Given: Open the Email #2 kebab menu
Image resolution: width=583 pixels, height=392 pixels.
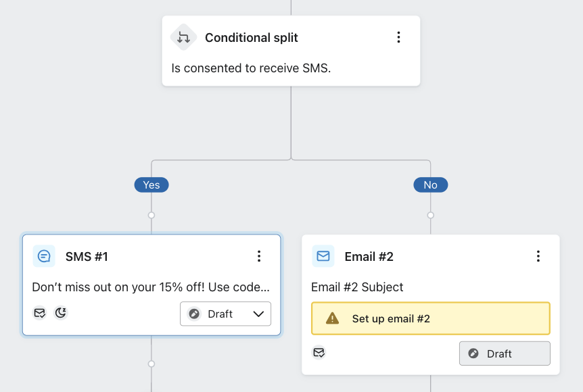Looking at the screenshot, I should [538, 256].
